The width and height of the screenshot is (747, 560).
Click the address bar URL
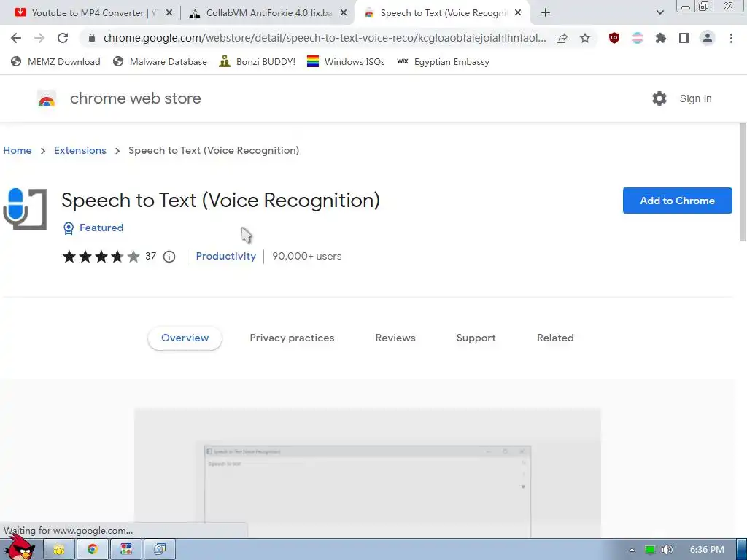click(325, 38)
